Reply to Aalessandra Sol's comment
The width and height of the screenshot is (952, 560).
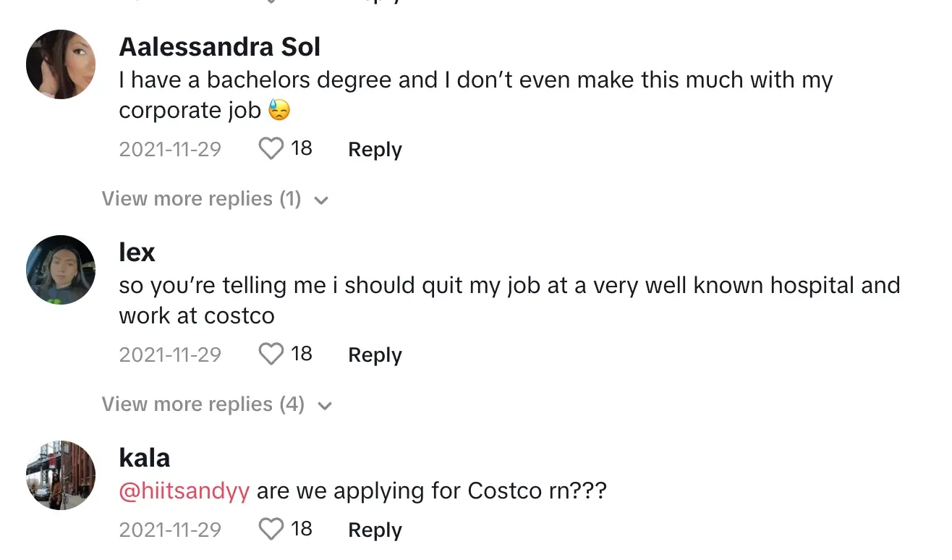click(x=375, y=150)
